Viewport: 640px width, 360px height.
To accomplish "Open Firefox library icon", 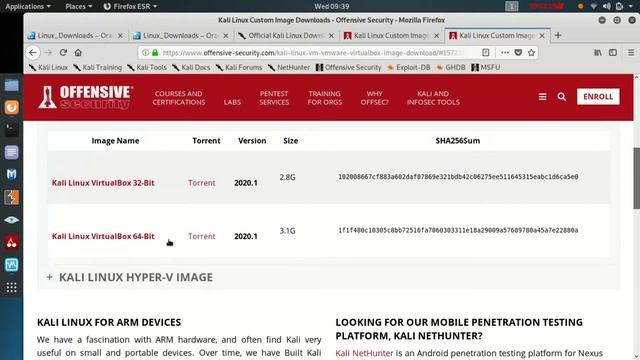I will [598, 53].
